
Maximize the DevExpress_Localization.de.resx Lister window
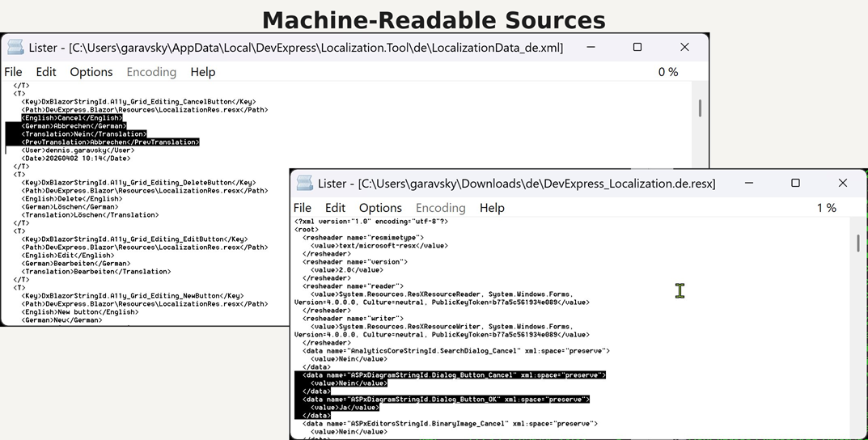[795, 183]
